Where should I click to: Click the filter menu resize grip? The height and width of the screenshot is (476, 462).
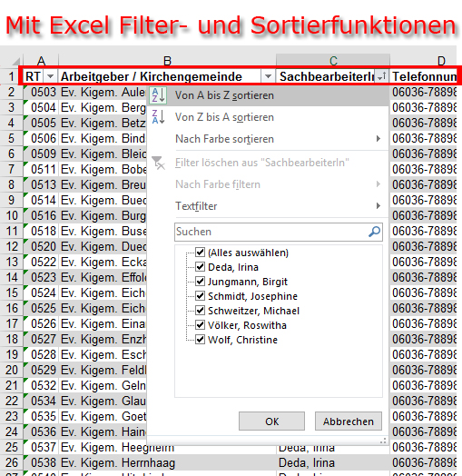(x=383, y=441)
